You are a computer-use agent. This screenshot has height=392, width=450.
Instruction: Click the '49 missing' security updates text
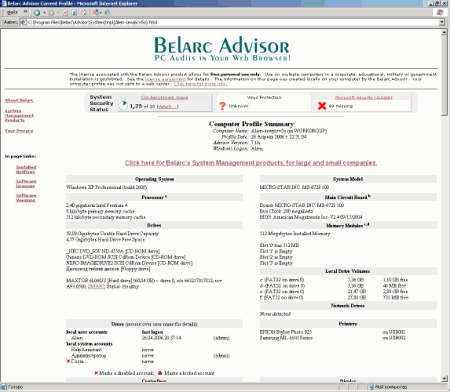(341, 106)
